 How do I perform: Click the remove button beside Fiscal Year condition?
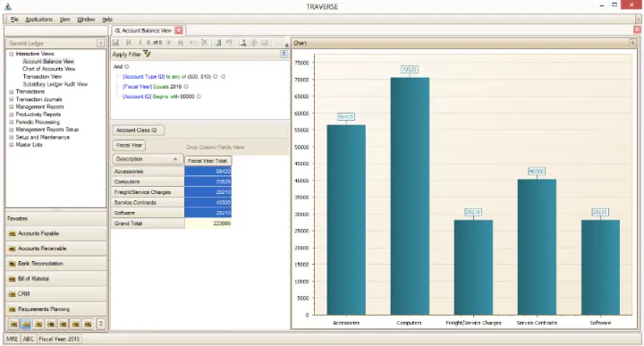(x=186, y=87)
